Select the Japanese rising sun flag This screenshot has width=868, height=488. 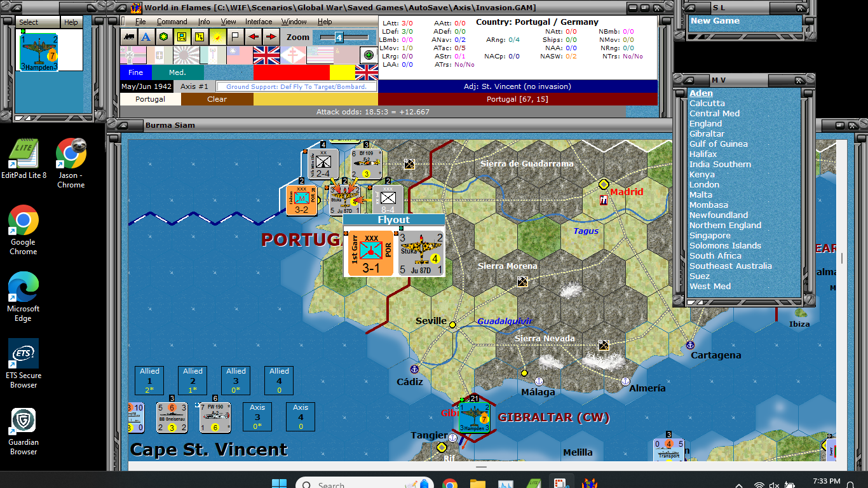pos(186,55)
